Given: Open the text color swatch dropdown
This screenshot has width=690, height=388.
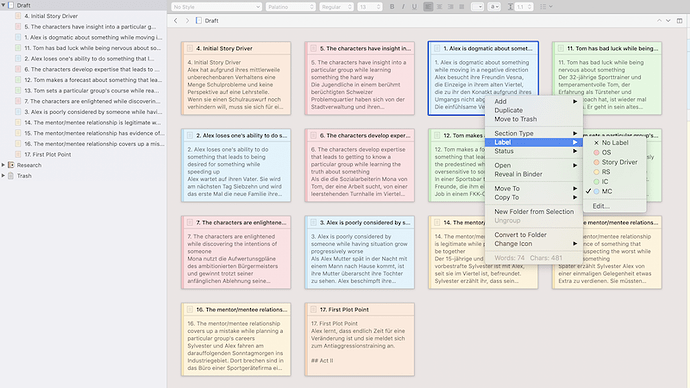Looking at the screenshot, I should (x=477, y=7).
